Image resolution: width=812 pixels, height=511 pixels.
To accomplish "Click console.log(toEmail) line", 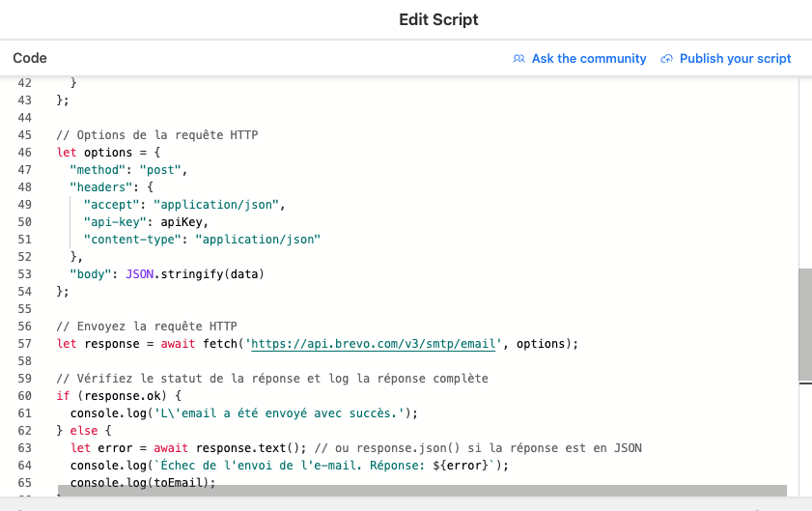I will [x=143, y=482].
